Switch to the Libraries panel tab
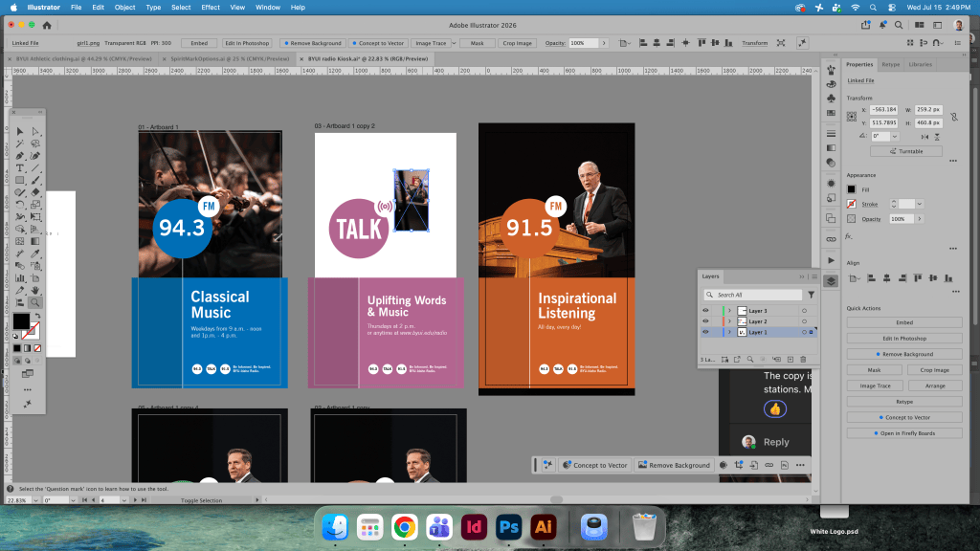This screenshot has width=980, height=551. (920, 64)
